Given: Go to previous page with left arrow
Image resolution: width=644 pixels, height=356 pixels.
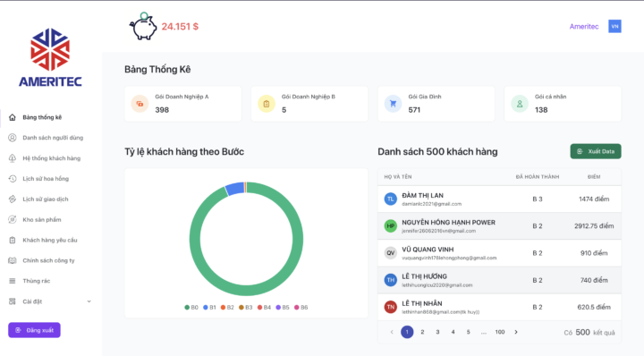Looking at the screenshot, I should pos(392,332).
